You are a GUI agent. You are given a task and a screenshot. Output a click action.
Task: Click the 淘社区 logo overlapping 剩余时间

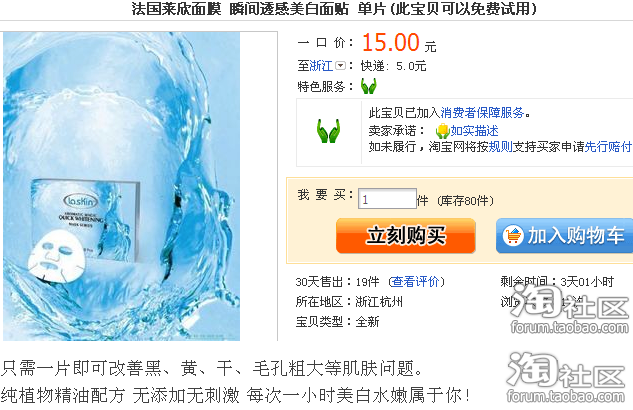[569, 308]
